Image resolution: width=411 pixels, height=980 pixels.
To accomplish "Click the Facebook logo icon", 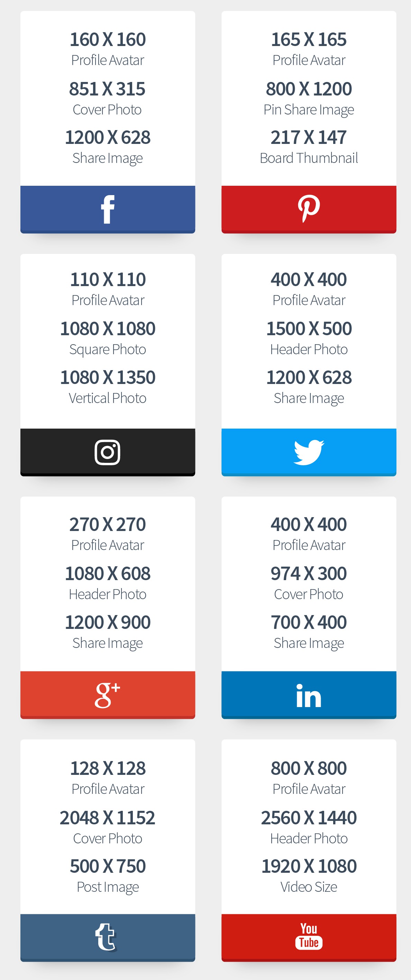I will click(x=108, y=209).
